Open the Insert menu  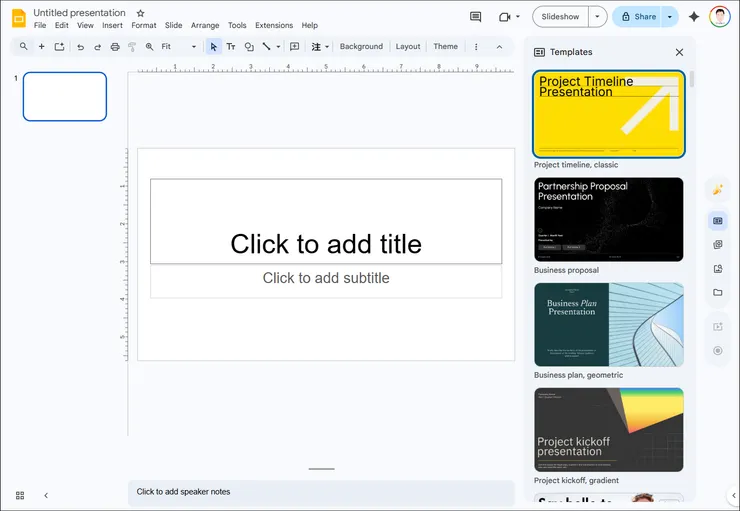[112, 25]
